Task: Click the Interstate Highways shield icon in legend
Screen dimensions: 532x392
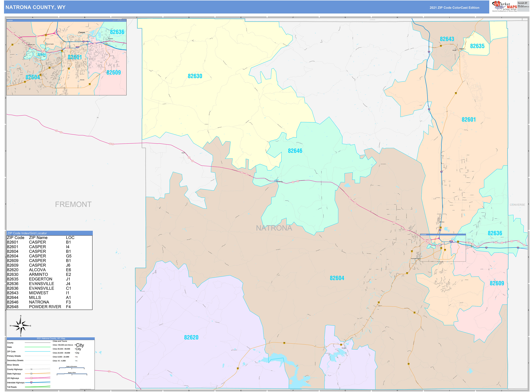Action: 31,383
